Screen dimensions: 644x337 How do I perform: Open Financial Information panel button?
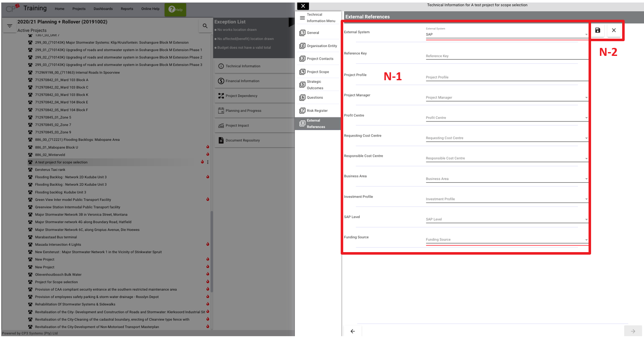pos(242,81)
